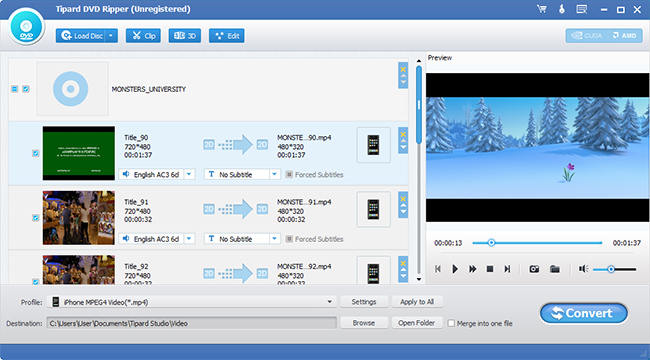Toggle CUDA acceleration
650x360 pixels.
tap(587, 36)
